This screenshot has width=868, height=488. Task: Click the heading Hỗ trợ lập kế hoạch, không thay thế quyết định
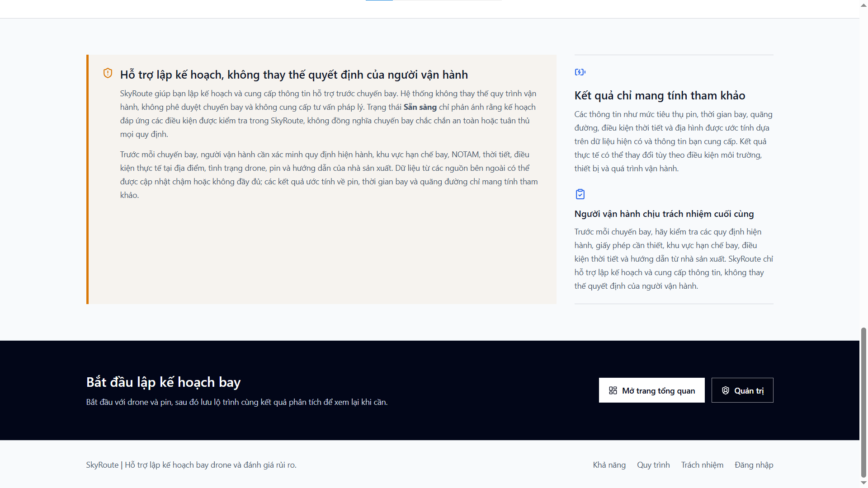coord(294,75)
